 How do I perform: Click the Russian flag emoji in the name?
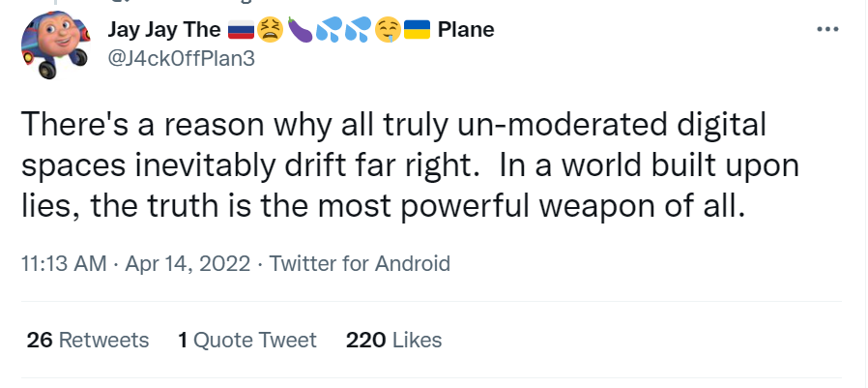point(242,30)
